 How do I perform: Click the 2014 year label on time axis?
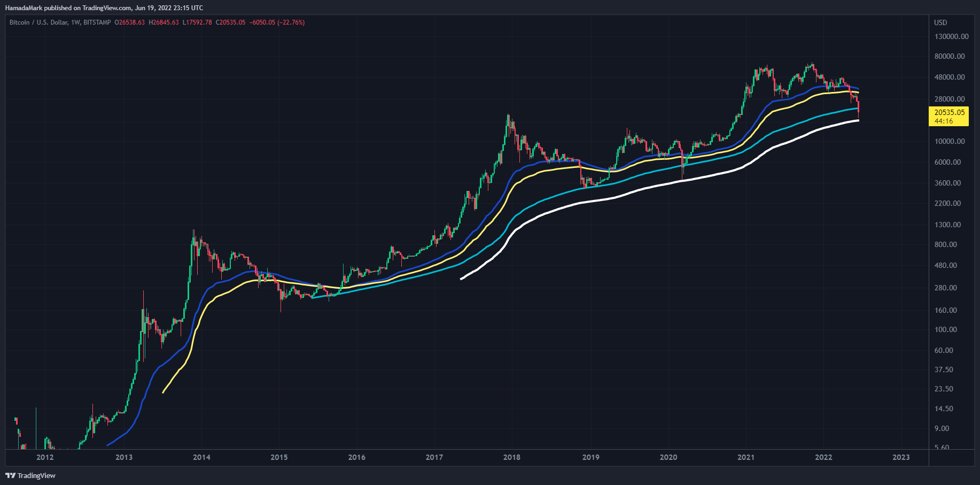pos(201,457)
